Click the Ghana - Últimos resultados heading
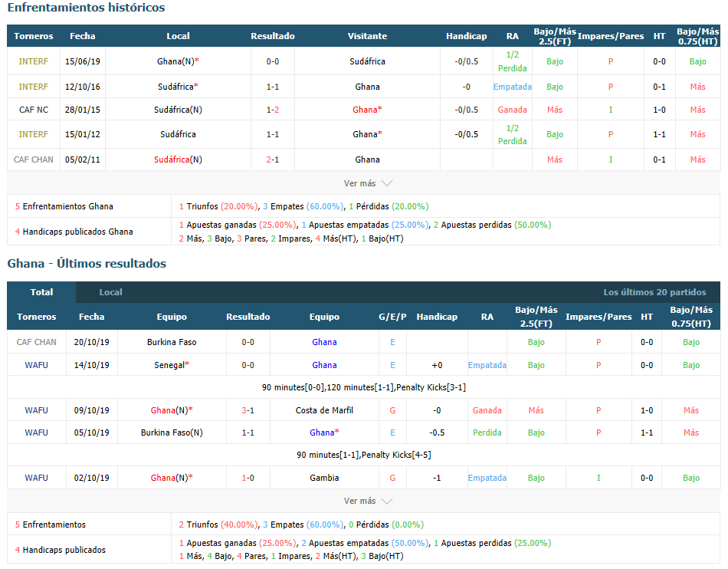The height and width of the screenshot is (569, 728). pos(87,263)
